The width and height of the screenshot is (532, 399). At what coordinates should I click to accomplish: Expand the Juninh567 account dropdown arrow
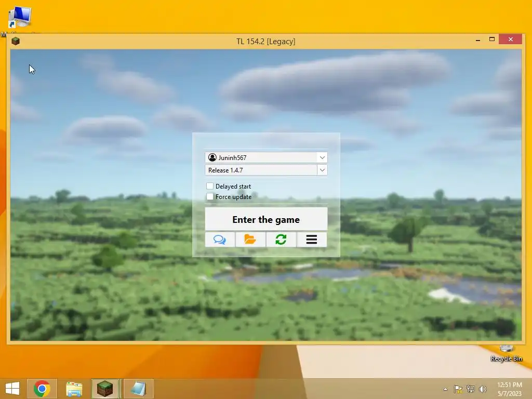pos(322,157)
